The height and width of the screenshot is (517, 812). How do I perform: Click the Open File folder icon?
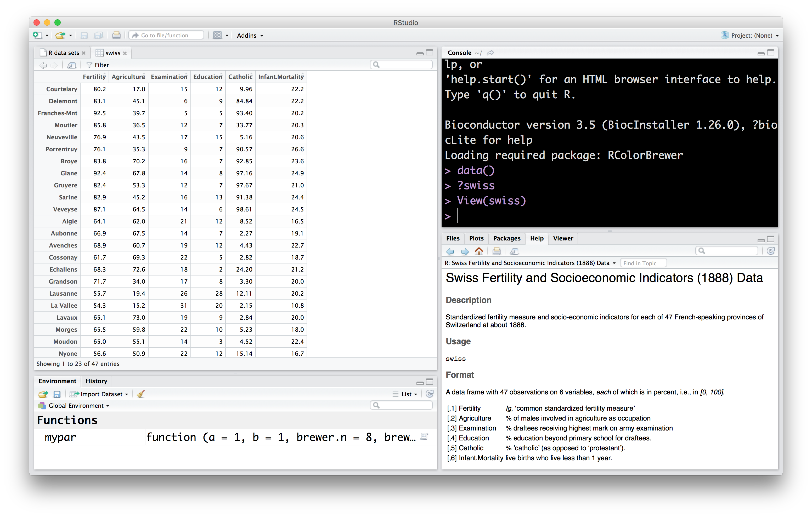coord(60,35)
